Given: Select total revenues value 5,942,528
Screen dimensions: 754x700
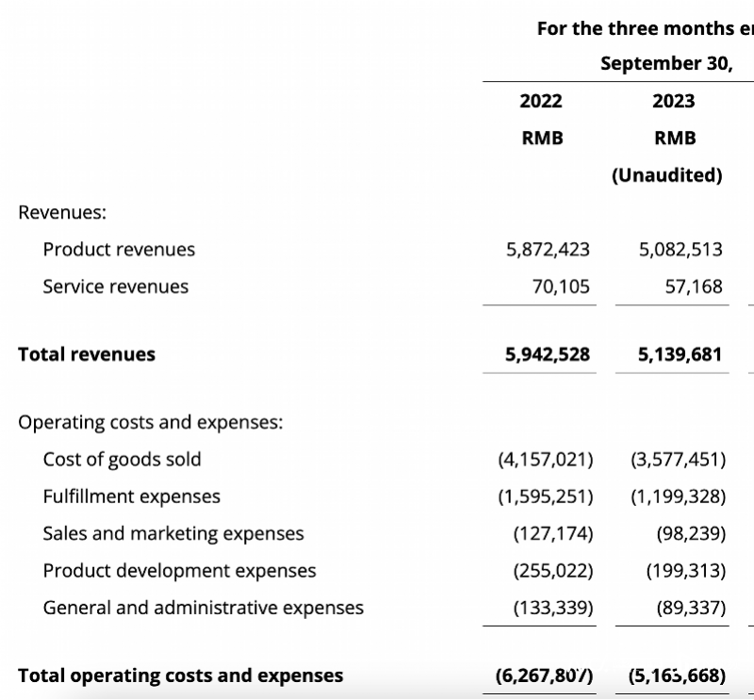Looking at the screenshot, I should tap(548, 354).
